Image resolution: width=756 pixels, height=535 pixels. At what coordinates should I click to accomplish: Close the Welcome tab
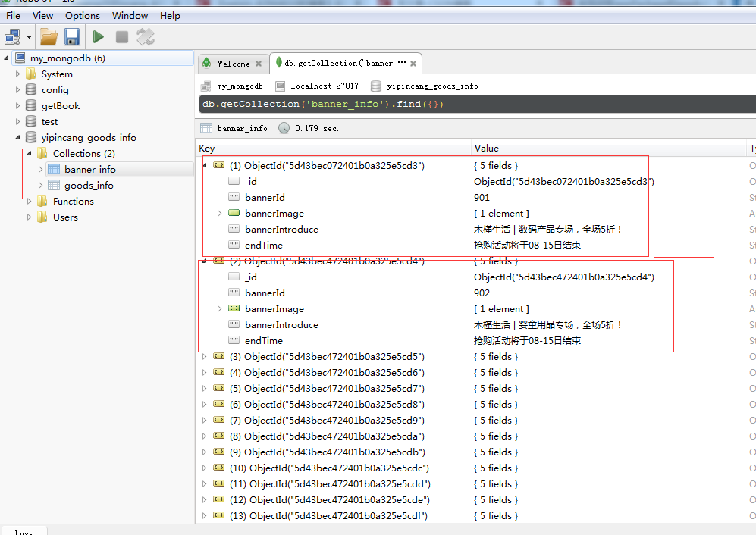coord(259,64)
